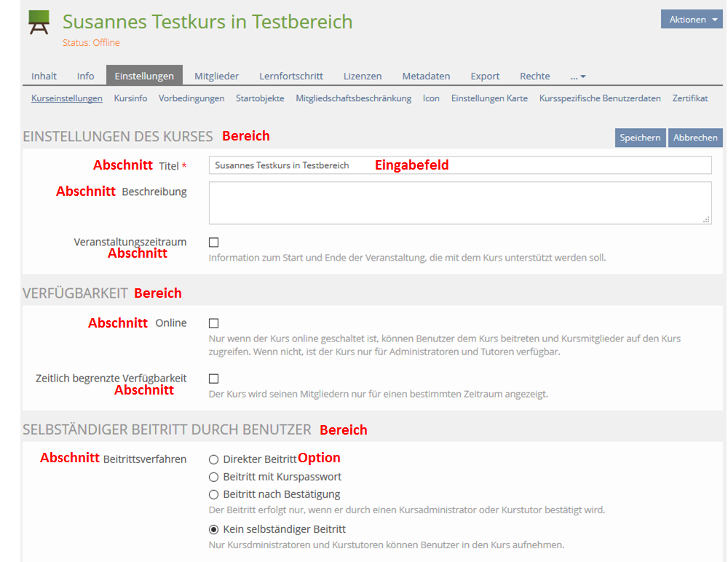Go to the Lernfortschritt tab

tap(291, 76)
